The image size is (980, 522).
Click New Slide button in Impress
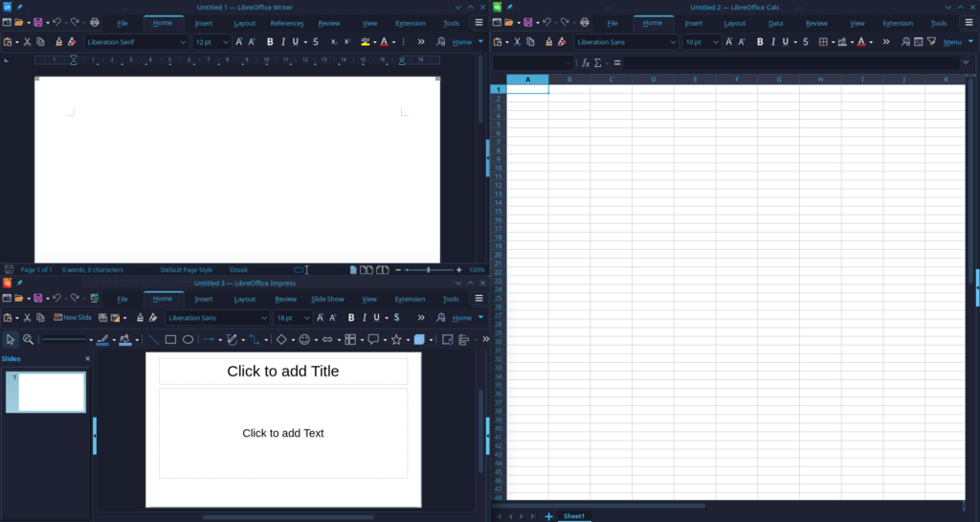(73, 318)
